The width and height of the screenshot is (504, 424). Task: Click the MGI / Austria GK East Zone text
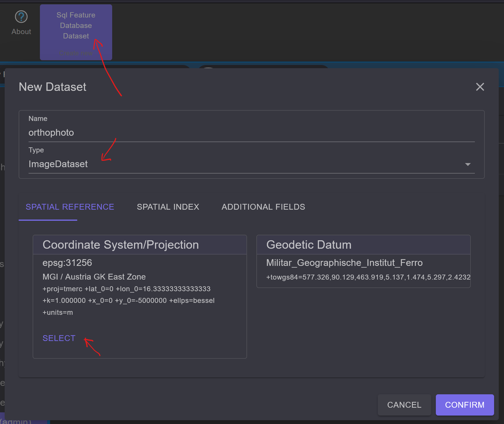point(94,277)
